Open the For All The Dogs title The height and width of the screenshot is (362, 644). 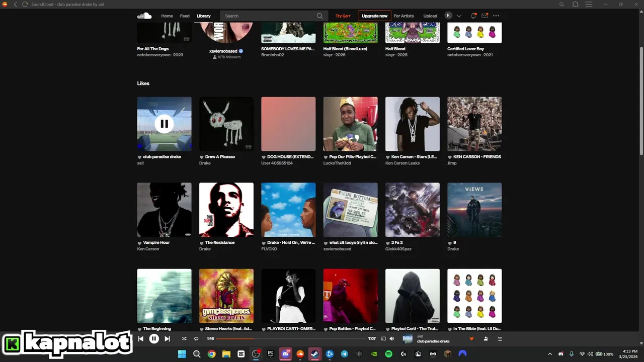(153, 49)
